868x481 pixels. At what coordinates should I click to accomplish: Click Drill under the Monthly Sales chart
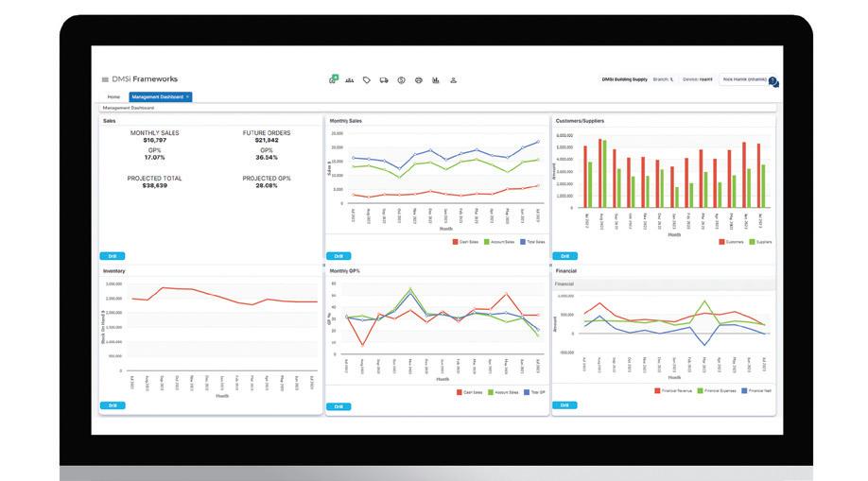point(339,256)
